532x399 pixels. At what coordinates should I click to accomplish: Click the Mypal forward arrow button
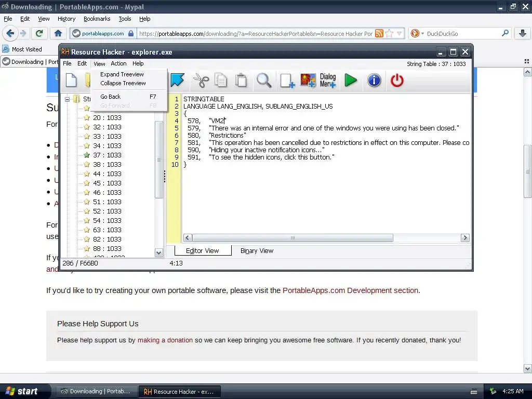[x=23, y=33]
